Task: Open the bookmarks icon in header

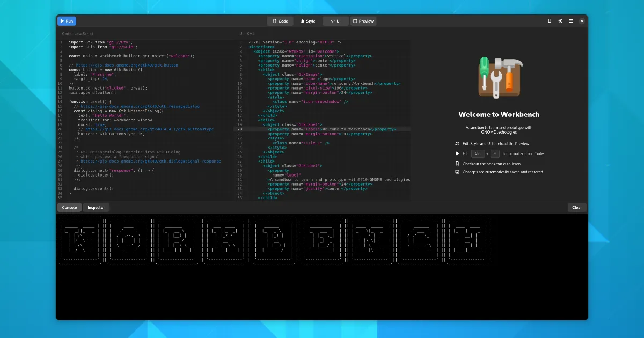Action: [550, 21]
